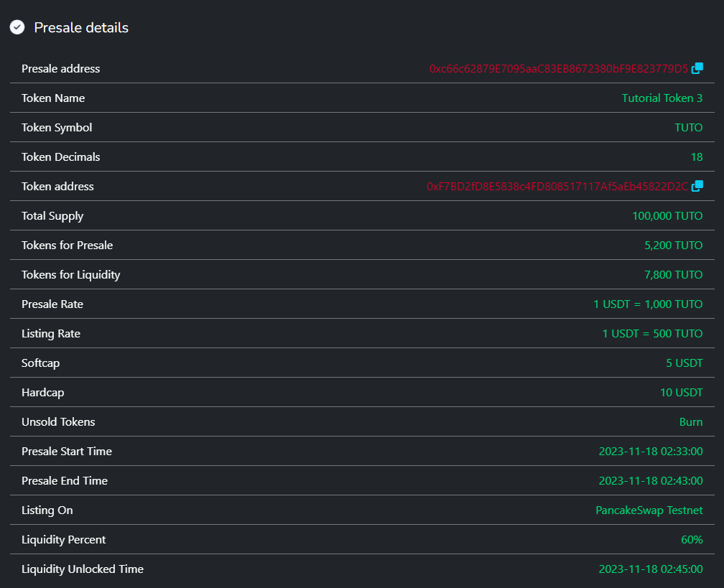Screen dimensions: 724x588
Task: Select the 7,800 TUTO liquidity tokens value
Action: pos(673,275)
